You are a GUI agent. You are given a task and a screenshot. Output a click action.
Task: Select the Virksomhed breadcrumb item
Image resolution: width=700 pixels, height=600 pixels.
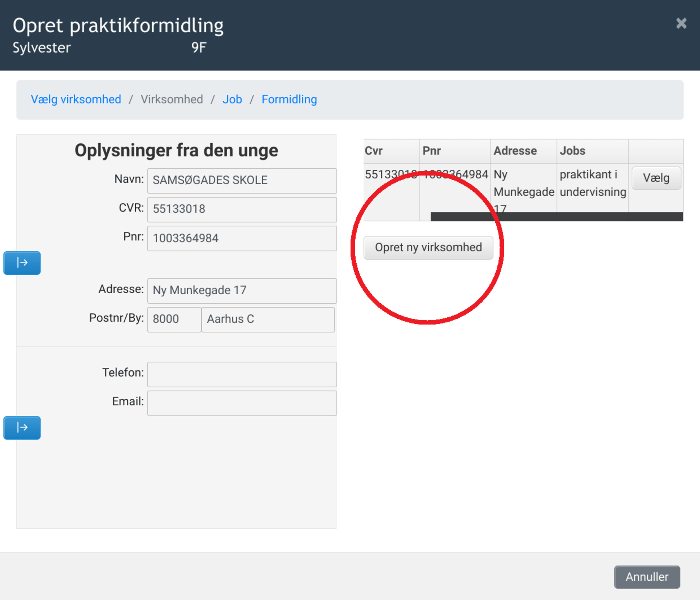pos(171,99)
